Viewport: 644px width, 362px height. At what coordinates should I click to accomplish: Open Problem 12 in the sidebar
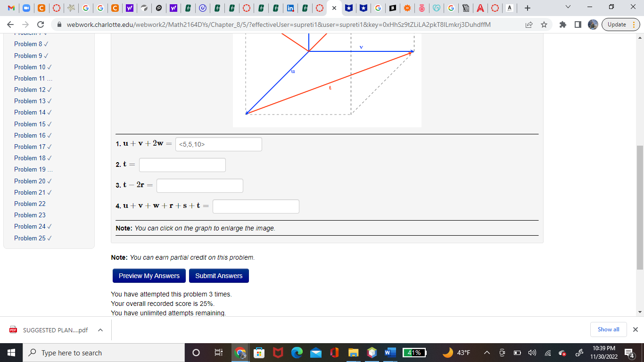[33, 90]
